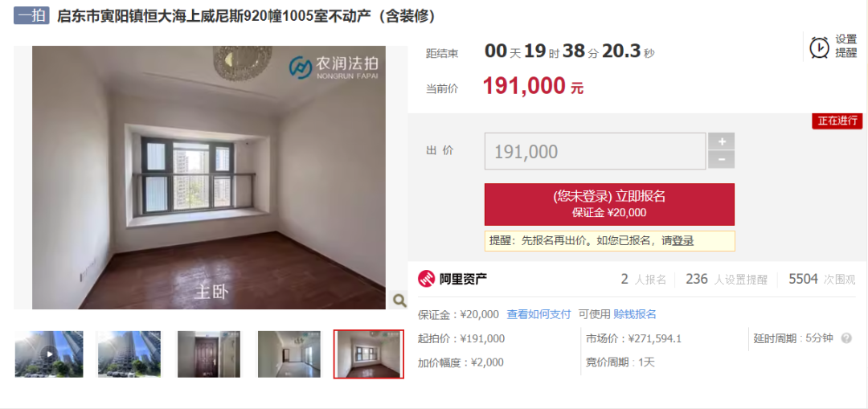Select the entrance door thumbnail
868x409 pixels.
click(209, 354)
